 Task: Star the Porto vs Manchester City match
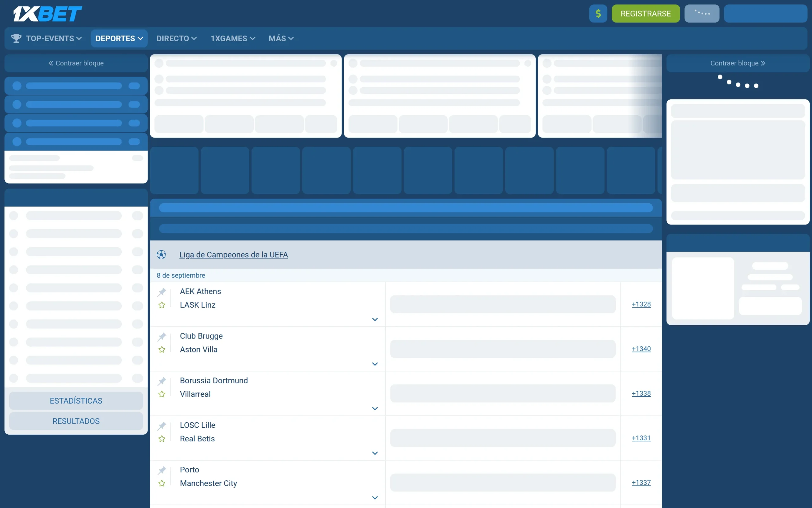[x=162, y=484]
